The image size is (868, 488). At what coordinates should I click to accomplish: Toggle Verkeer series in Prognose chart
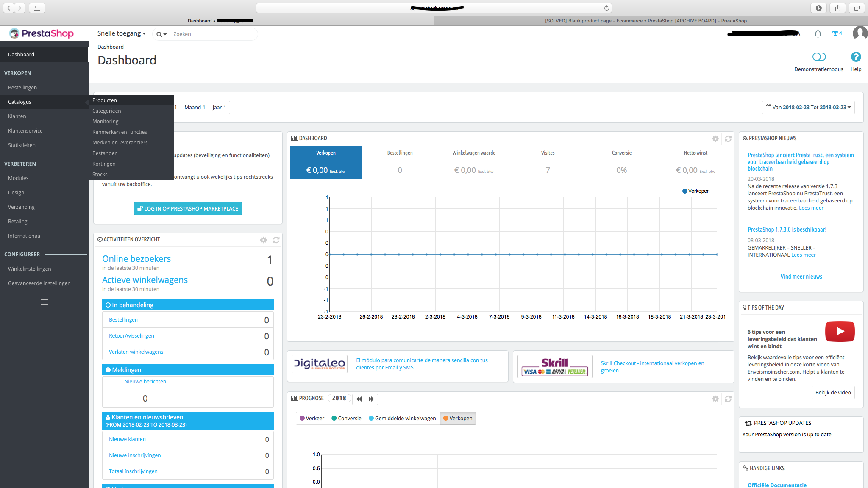pyautogui.click(x=312, y=418)
